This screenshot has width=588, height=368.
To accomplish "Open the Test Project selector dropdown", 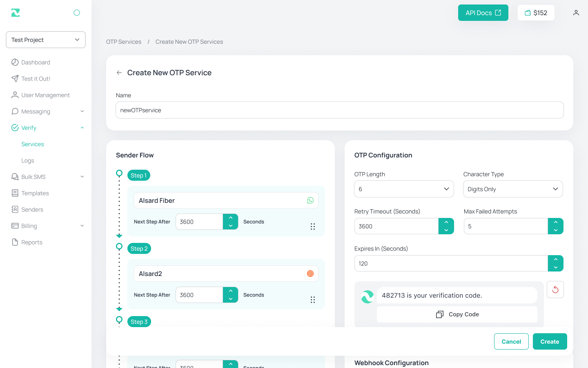I will [x=46, y=40].
